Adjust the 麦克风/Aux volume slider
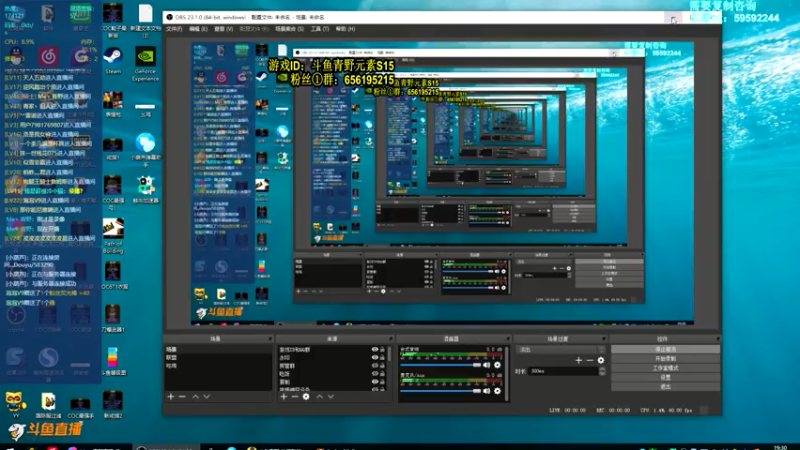This screenshot has height=450, width=800. point(440,391)
